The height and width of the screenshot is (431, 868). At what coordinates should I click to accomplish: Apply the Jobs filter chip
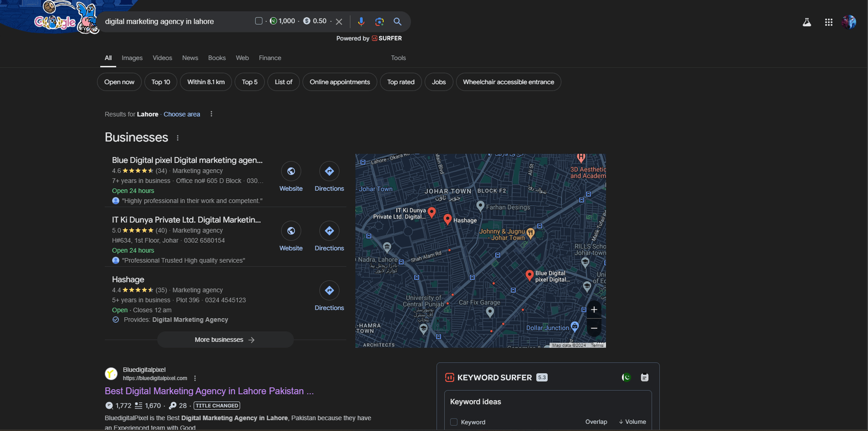click(x=439, y=82)
